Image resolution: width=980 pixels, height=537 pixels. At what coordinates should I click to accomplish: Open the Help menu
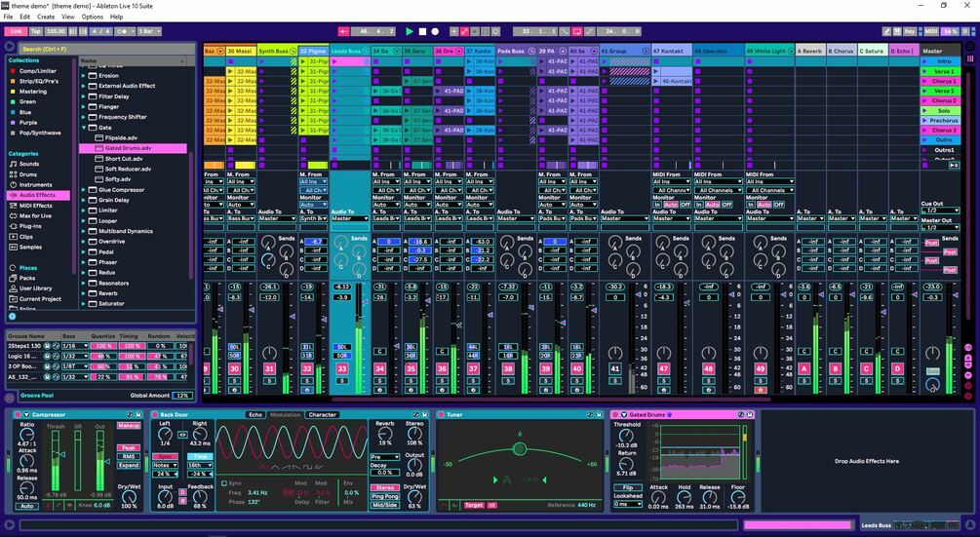117,17
